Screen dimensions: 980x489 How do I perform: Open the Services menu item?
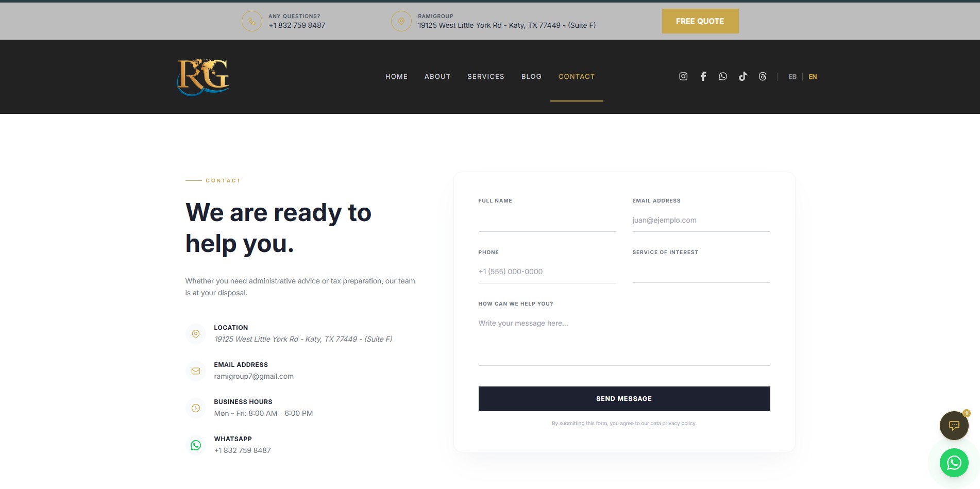point(486,76)
